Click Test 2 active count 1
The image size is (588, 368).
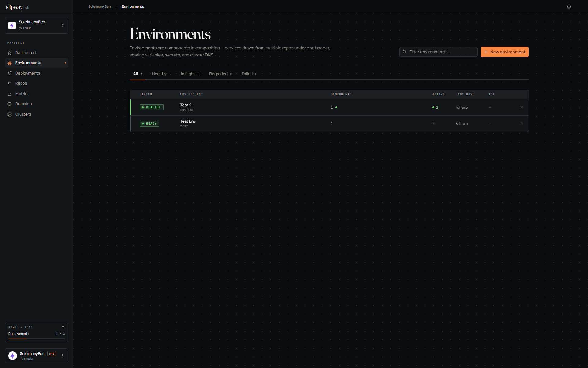pyautogui.click(x=435, y=107)
